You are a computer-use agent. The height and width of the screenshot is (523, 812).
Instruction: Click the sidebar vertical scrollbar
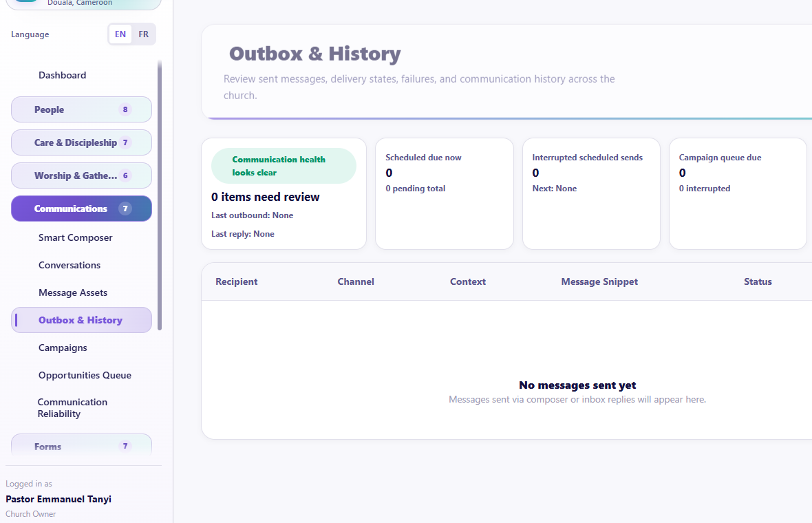pos(160,195)
